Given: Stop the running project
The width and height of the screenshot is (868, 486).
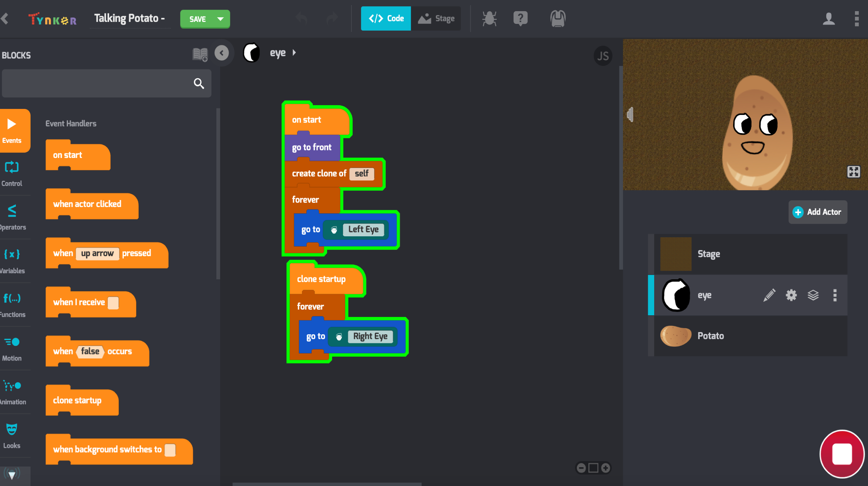Looking at the screenshot, I should pyautogui.click(x=842, y=454).
